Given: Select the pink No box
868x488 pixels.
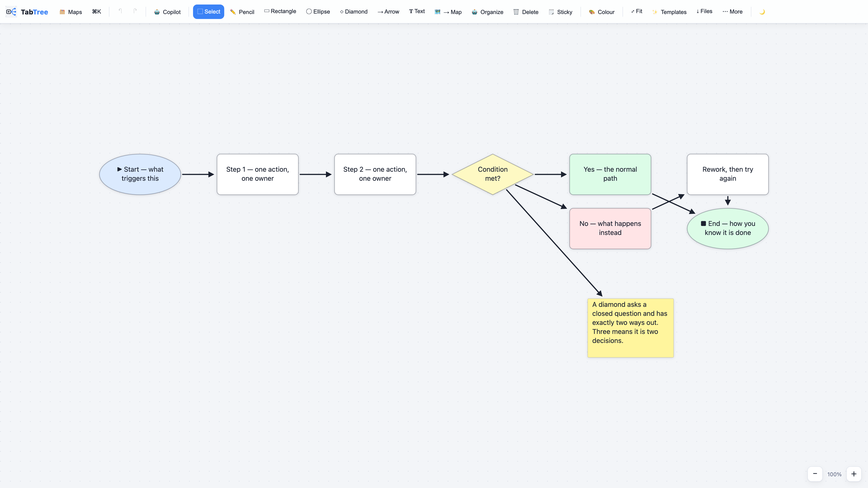Looking at the screenshot, I should [610, 229].
